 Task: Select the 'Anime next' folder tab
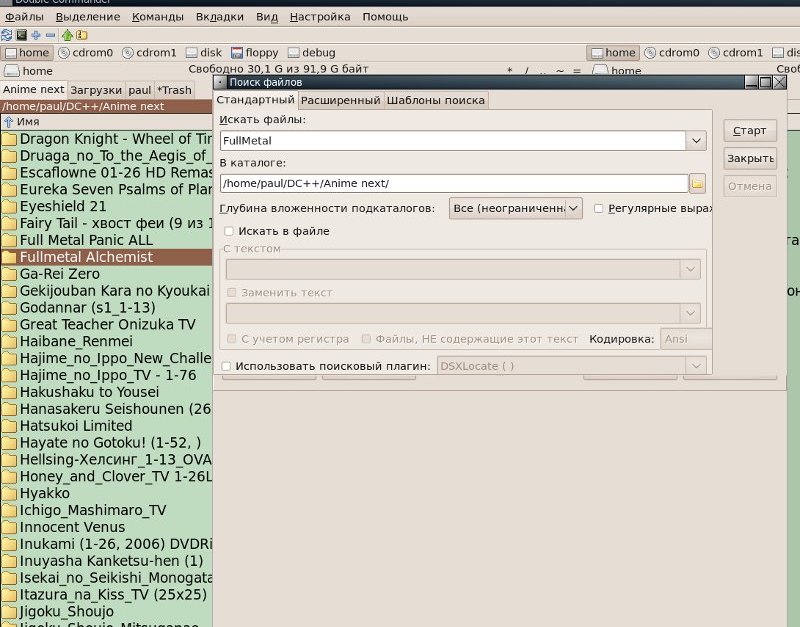tap(34, 89)
